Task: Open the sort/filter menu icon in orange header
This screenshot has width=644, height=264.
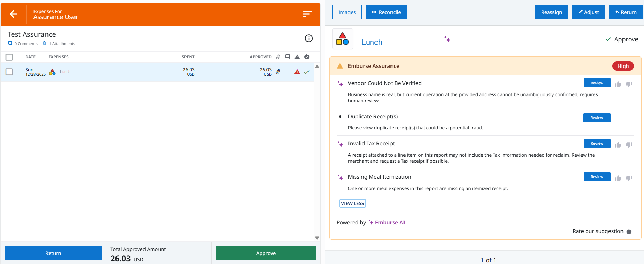Action: point(307,14)
